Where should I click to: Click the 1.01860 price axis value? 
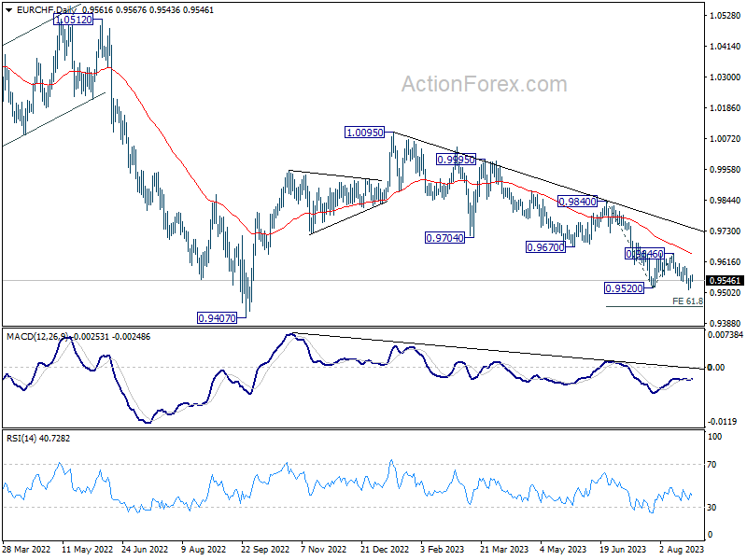pyautogui.click(x=725, y=108)
